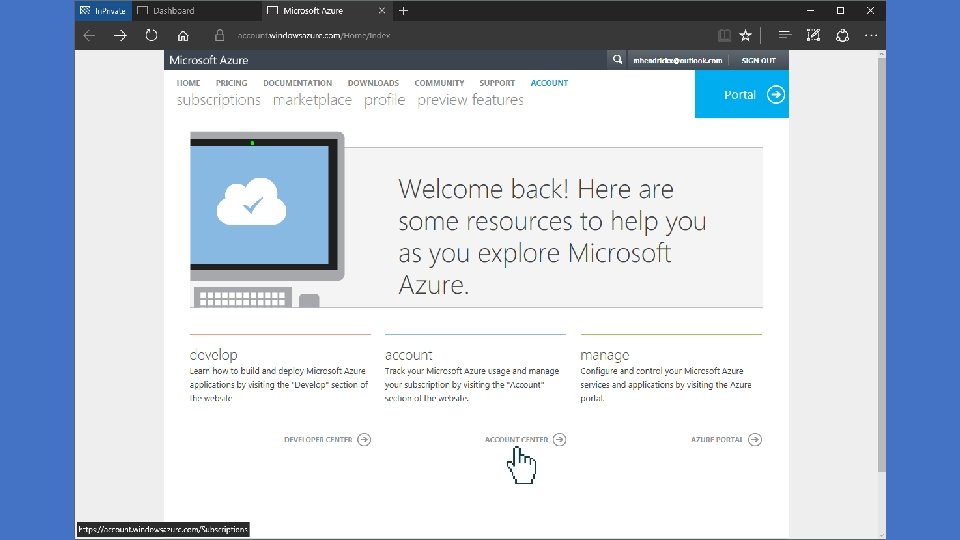Click the 'Welcome back!' banner heading
The image size is (960, 540).
(x=552, y=236)
